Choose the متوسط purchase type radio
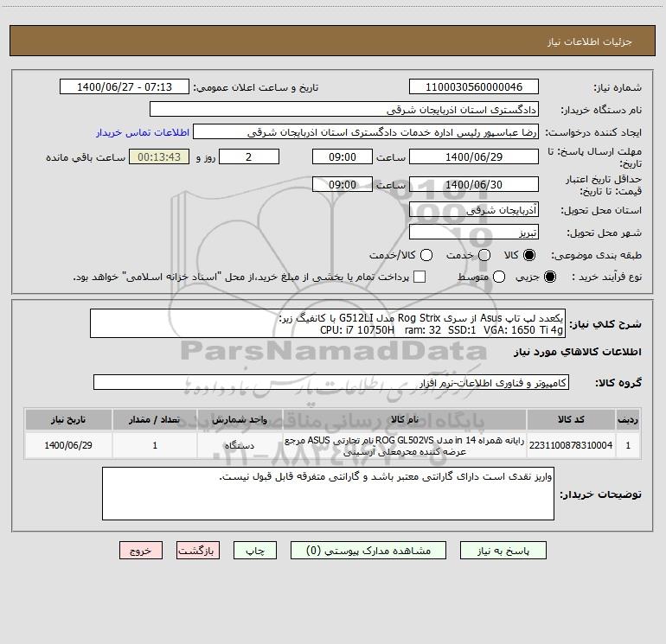 (499, 277)
